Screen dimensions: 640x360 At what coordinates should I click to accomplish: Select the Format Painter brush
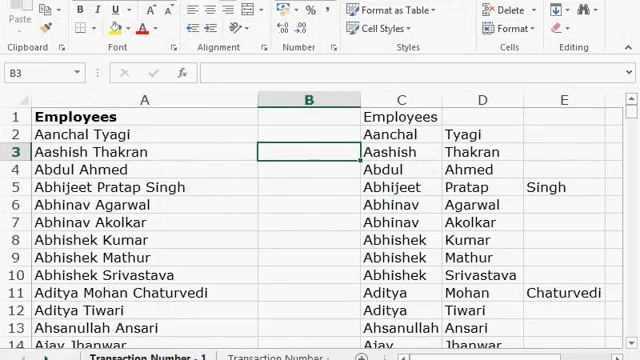click(46, 28)
